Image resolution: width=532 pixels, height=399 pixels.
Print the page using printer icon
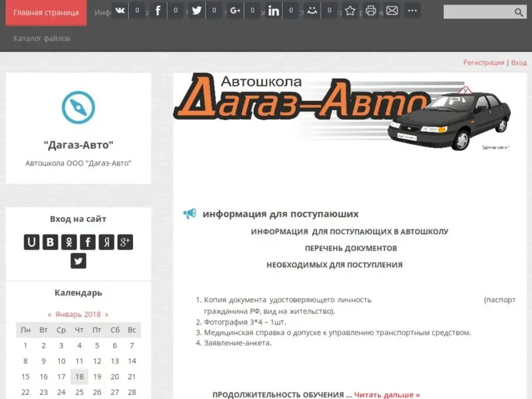coord(371,11)
